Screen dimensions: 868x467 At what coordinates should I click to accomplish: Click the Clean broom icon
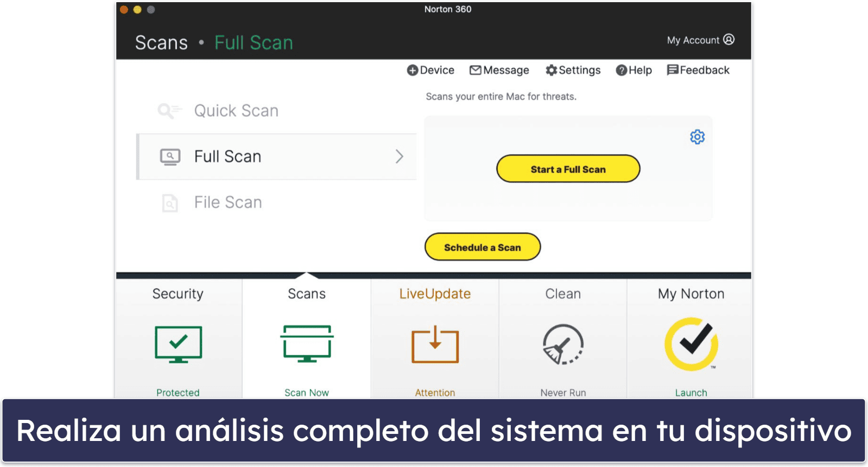[563, 344]
